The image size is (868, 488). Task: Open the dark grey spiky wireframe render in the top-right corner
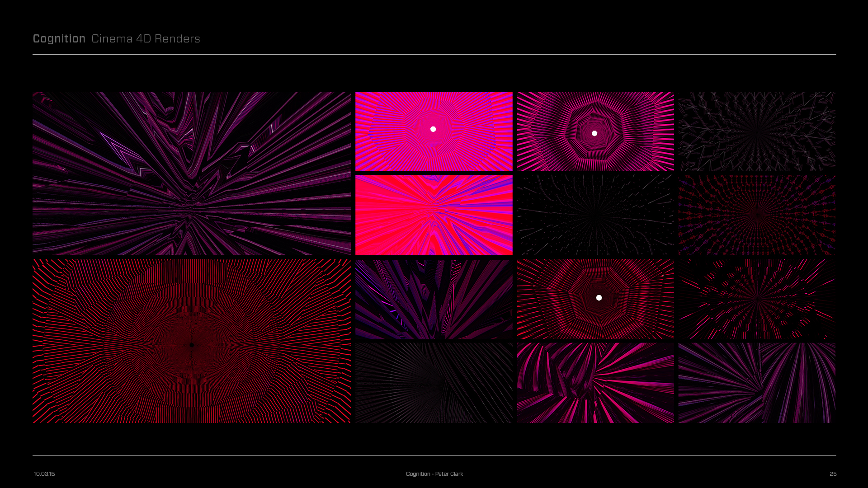click(x=757, y=131)
